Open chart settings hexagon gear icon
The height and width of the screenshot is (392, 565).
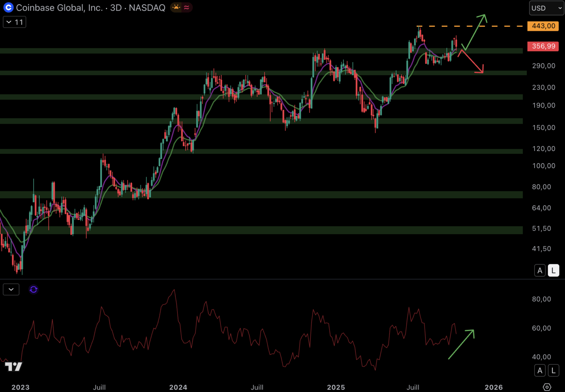[x=547, y=387]
